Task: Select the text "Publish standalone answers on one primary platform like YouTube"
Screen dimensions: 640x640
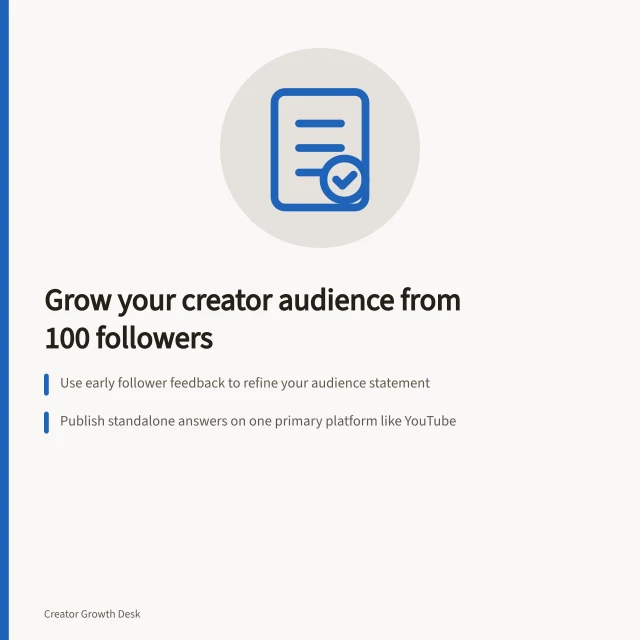Action: pos(258,421)
